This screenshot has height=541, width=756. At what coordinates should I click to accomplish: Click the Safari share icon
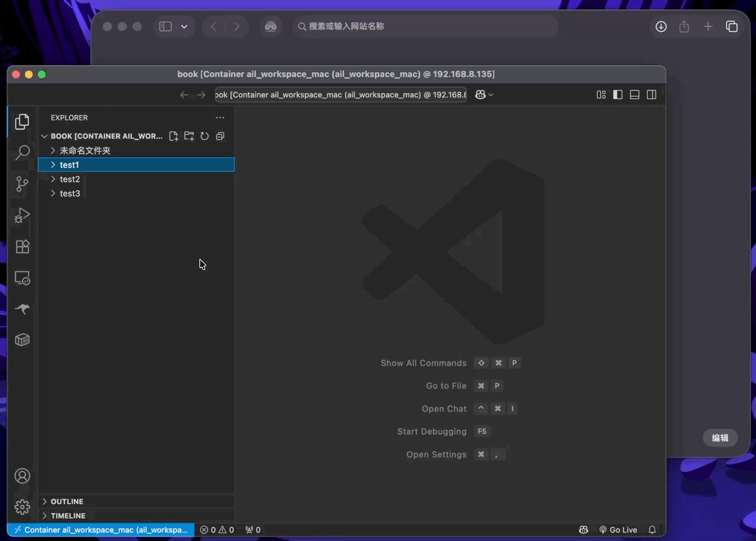tap(684, 27)
